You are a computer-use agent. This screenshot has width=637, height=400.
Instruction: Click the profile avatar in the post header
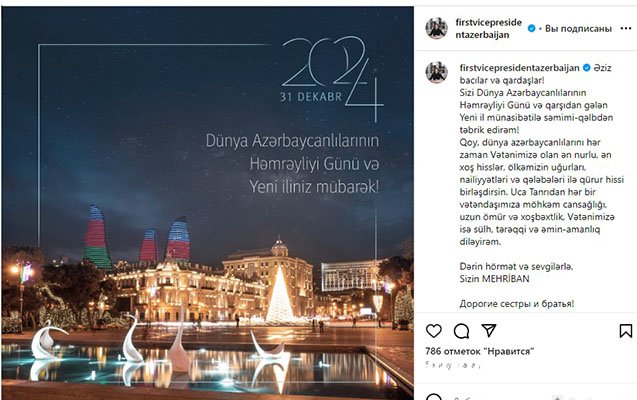pos(436,28)
